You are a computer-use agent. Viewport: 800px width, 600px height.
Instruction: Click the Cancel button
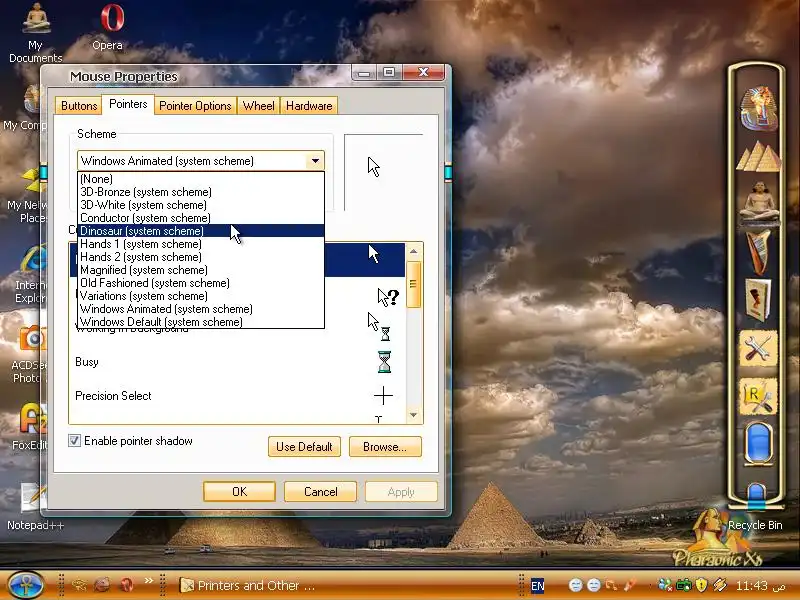point(320,492)
